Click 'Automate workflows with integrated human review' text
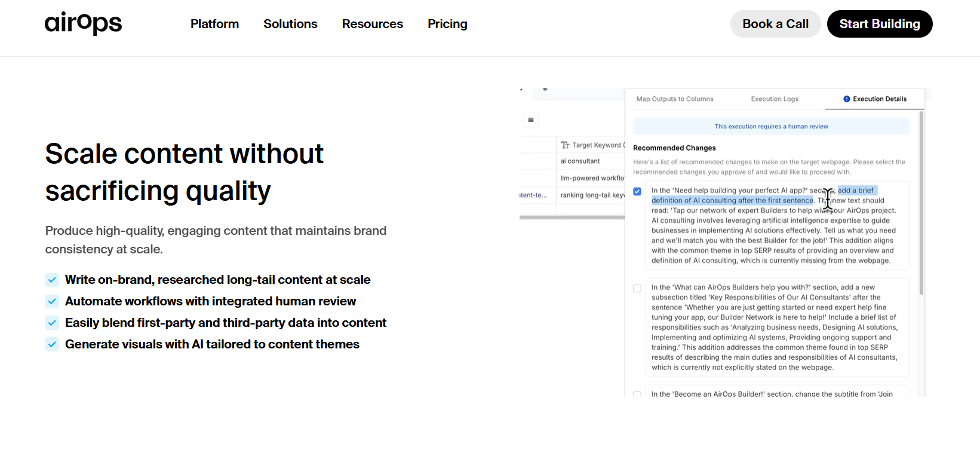 coord(210,301)
